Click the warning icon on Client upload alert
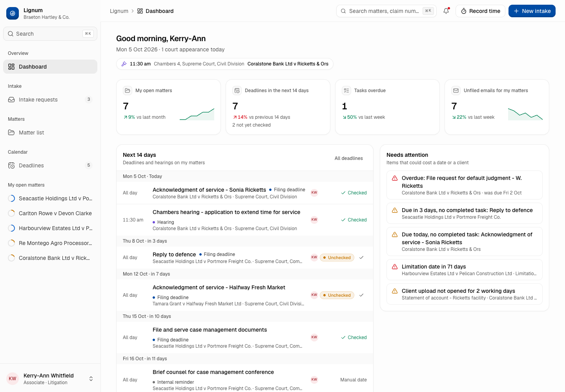The width and height of the screenshot is (565, 392). tap(395, 291)
